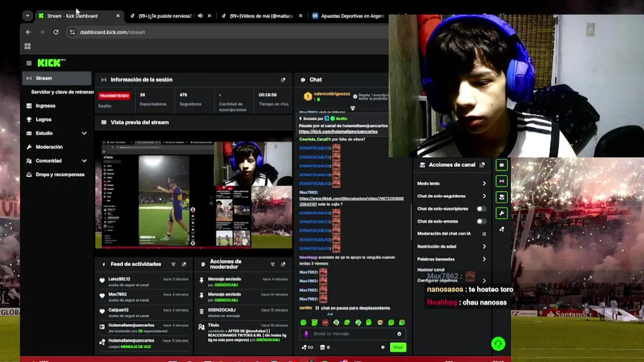Click Hostear canal option
644x362 pixels.
point(431,270)
